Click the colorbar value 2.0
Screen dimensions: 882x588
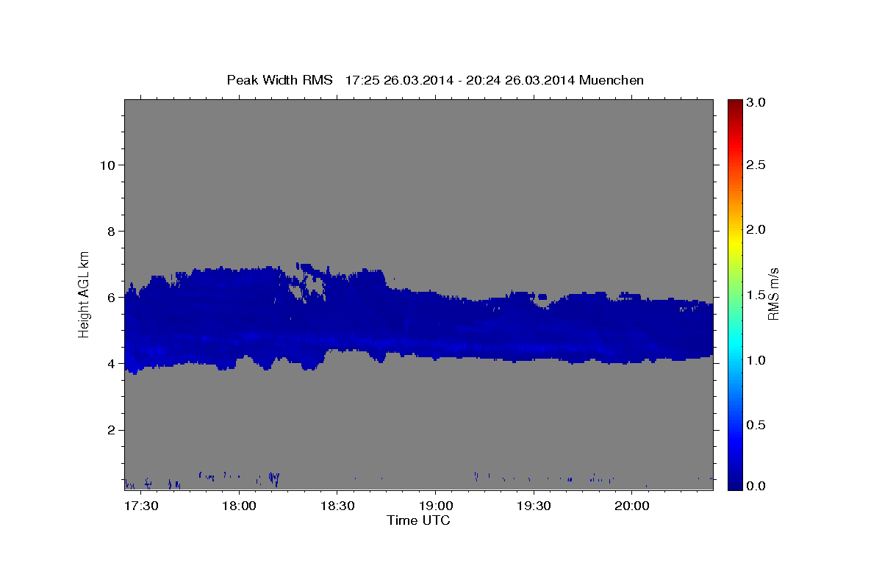(756, 229)
